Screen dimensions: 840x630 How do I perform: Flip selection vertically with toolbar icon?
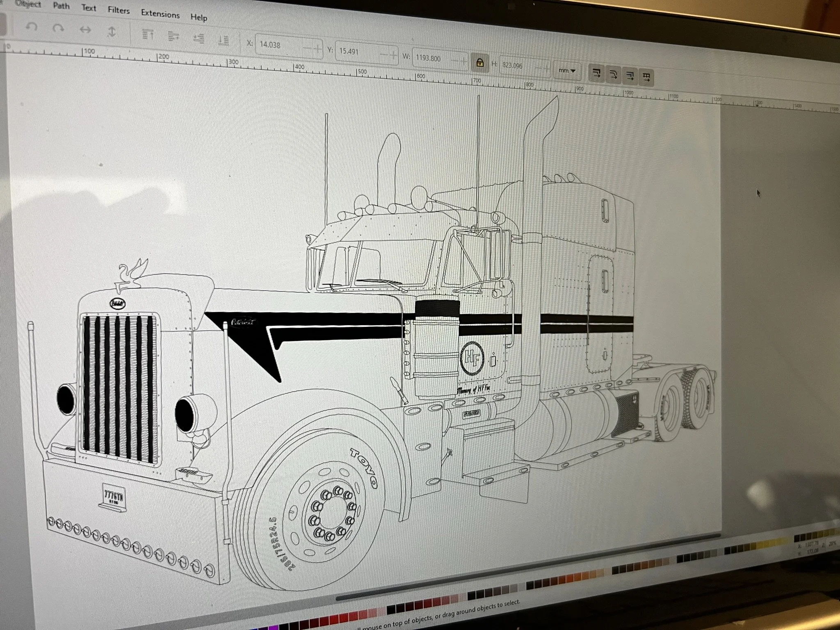[x=112, y=32]
